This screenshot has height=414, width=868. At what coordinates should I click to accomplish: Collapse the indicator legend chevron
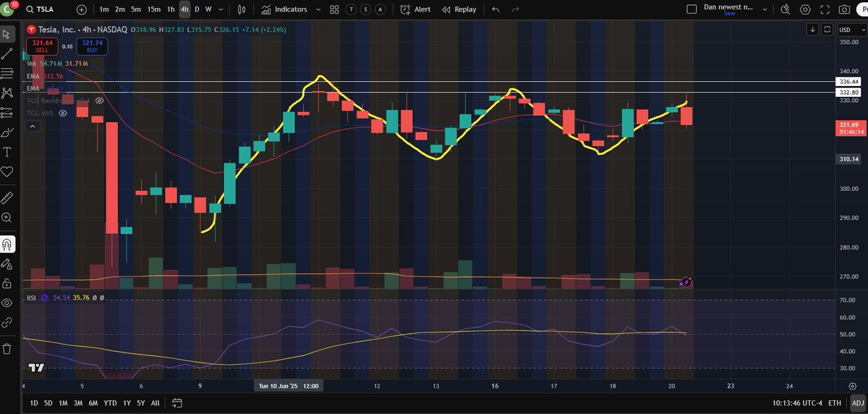click(31, 126)
